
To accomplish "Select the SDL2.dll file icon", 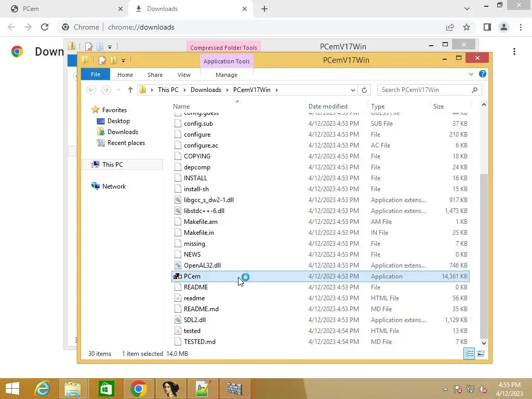I will (178, 320).
